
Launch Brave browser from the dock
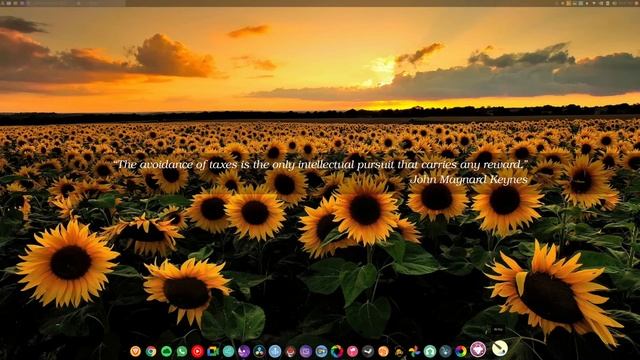pyautogui.click(x=136, y=351)
